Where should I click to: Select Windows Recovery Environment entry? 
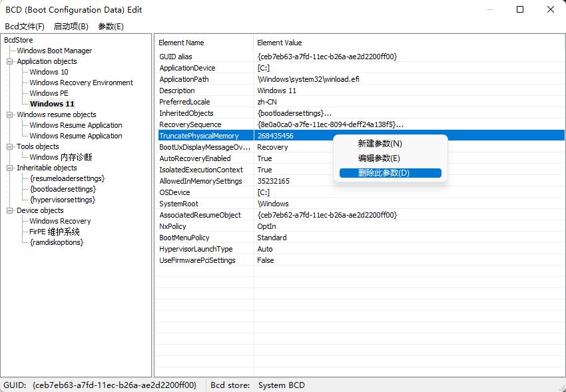pos(81,83)
